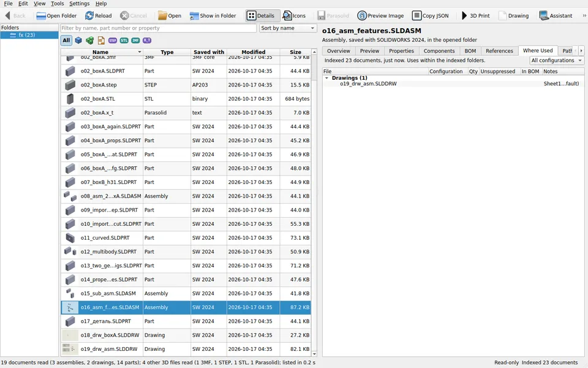Open the All configurations dropdown
Image resolution: width=588 pixels, height=368 pixels.
click(557, 61)
